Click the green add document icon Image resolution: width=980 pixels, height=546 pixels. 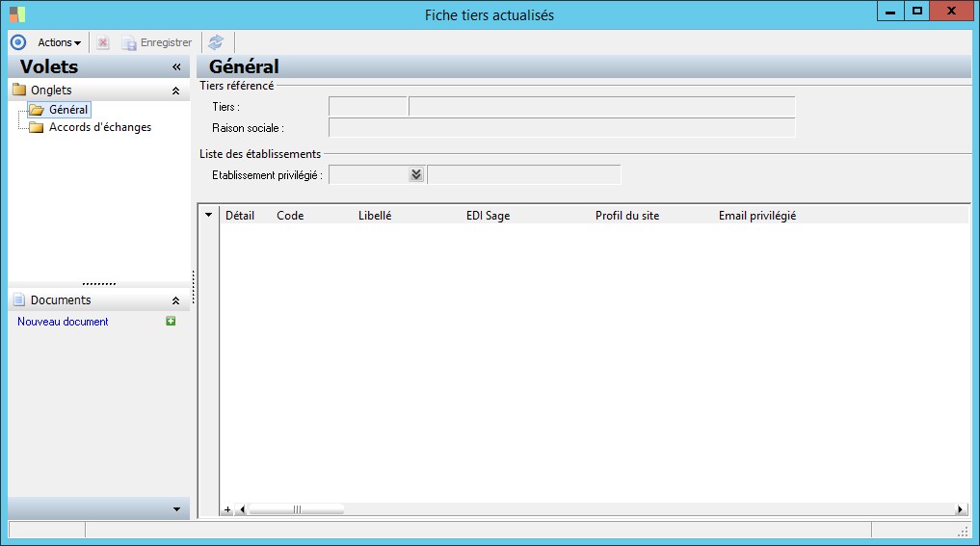click(171, 321)
